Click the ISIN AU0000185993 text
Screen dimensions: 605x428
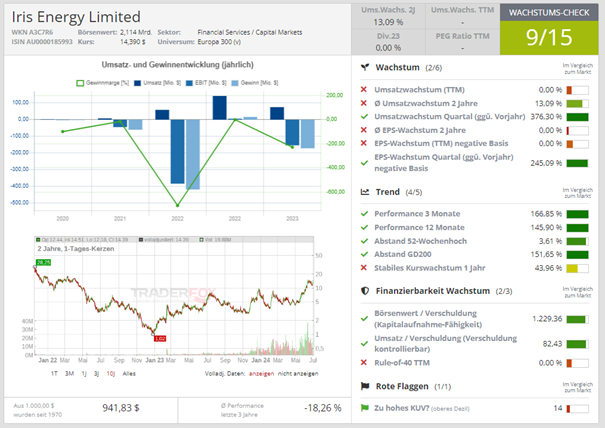pyautogui.click(x=42, y=42)
